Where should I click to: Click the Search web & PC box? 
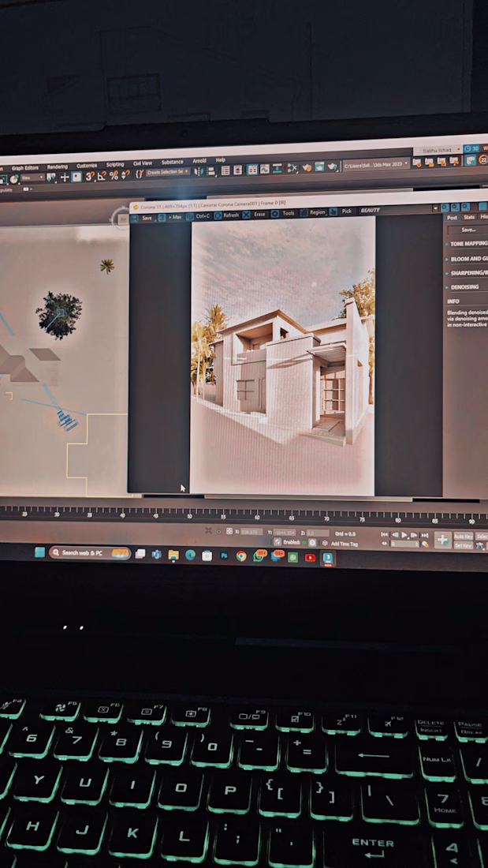point(90,552)
